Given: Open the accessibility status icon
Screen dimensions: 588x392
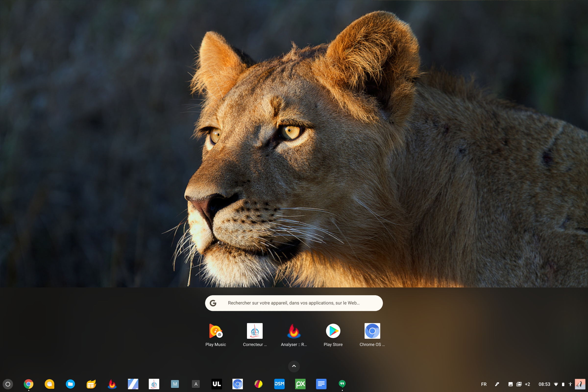Looking at the screenshot, I should pyautogui.click(x=570, y=384).
